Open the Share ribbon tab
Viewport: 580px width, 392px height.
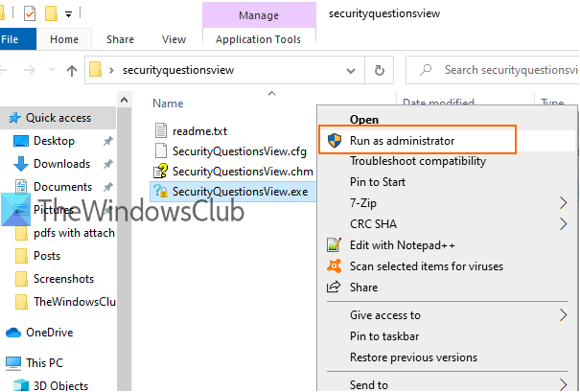click(121, 39)
